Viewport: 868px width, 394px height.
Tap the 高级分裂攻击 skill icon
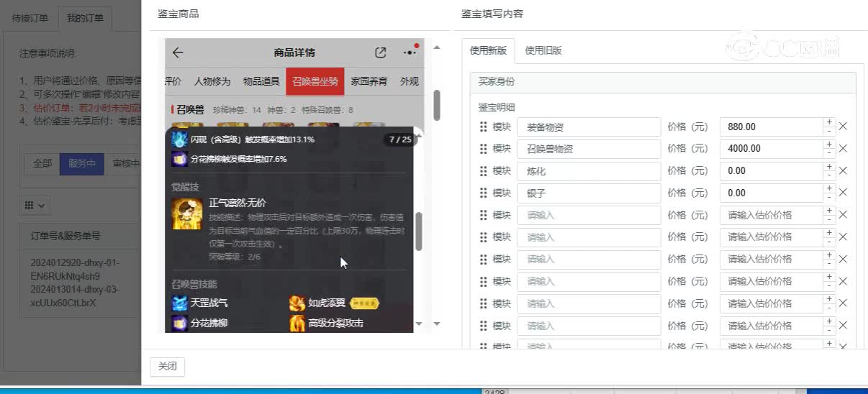point(297,324)
